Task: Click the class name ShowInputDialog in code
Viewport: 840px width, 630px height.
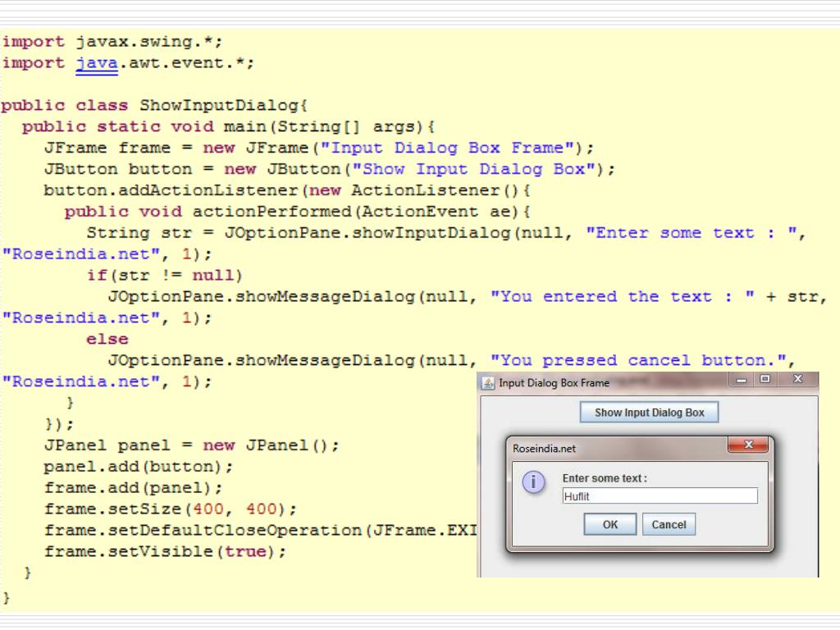Action: [x=218, y=106]
